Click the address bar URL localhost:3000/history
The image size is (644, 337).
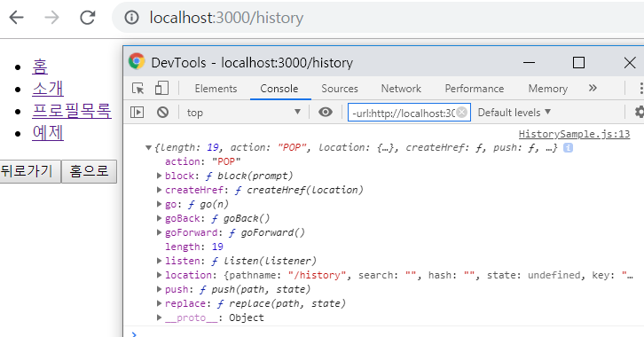click(226, 18)
